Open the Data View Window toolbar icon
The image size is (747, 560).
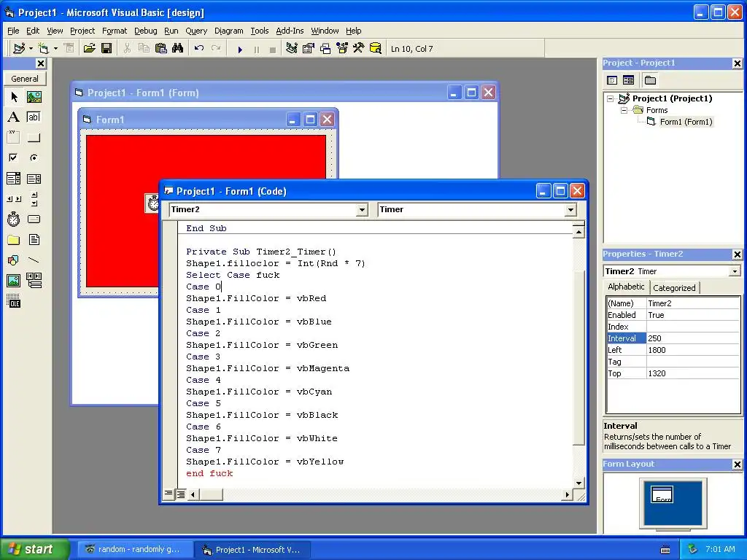376,49
